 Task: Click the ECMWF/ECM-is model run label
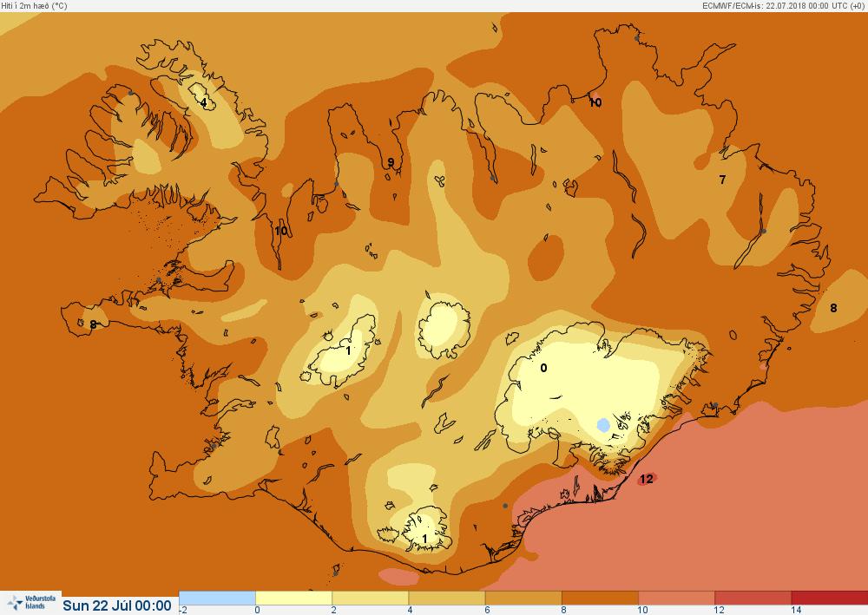coord(783,5)
